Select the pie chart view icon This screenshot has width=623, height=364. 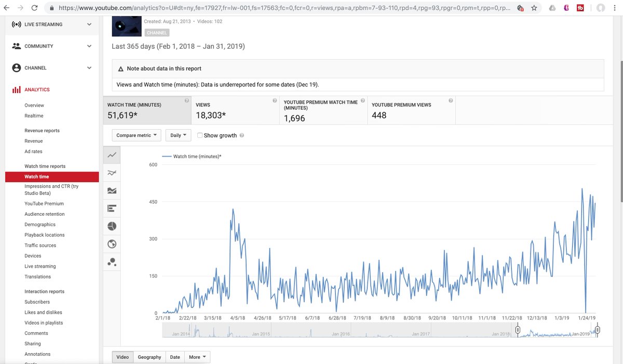coord(112,226)
